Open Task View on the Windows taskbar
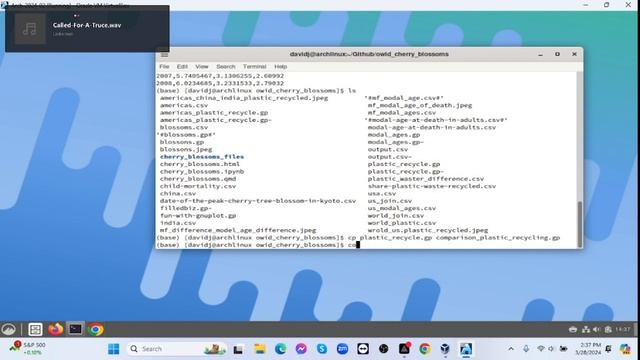Image resolution: width=640 pixels, height=360 pixels. [238, 349]
